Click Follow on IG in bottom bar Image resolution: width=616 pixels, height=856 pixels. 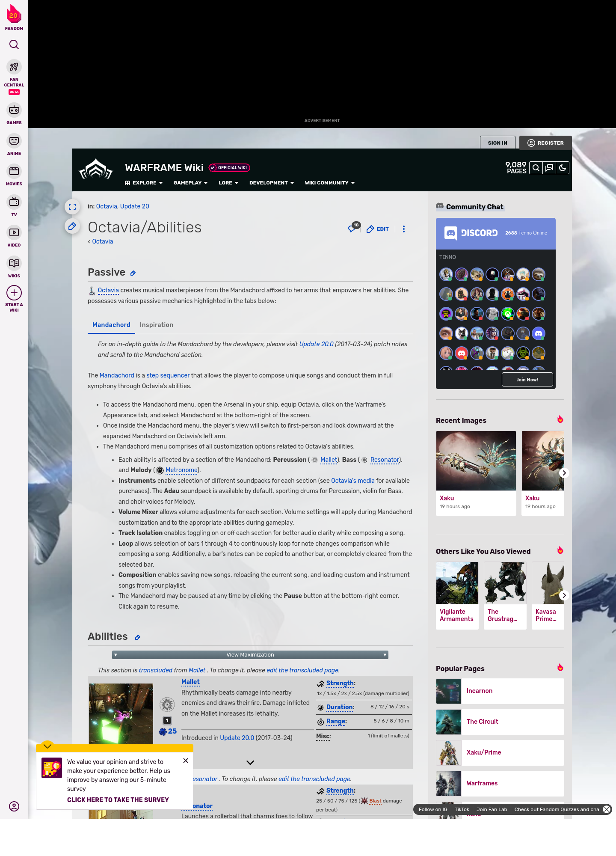point(433,809)
